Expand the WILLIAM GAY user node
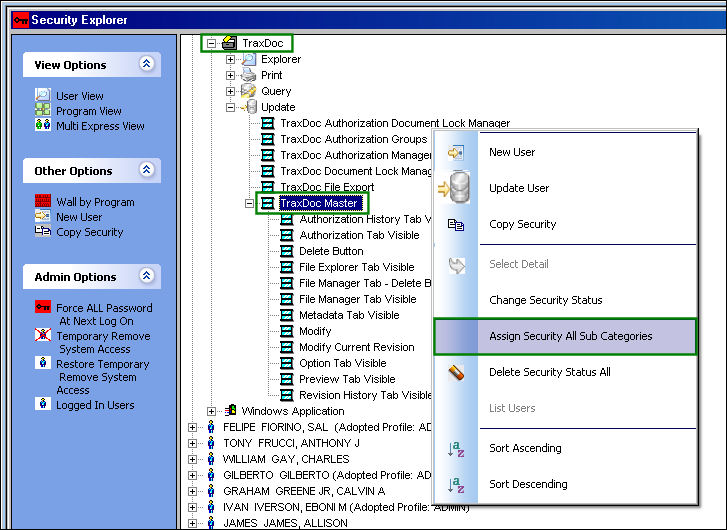The height and width of the screenshot is (530, 727). (x=192, y=459)
